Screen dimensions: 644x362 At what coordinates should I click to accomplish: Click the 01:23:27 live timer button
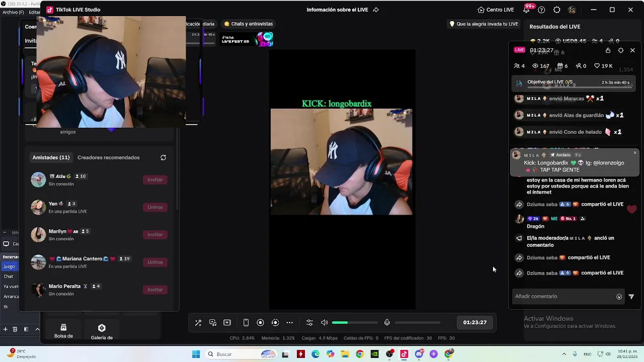(475, 323)
